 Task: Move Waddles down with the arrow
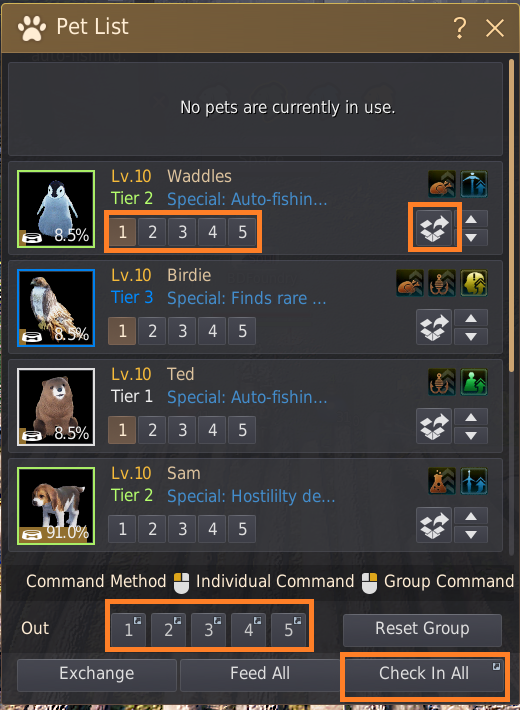click(471, 237)
